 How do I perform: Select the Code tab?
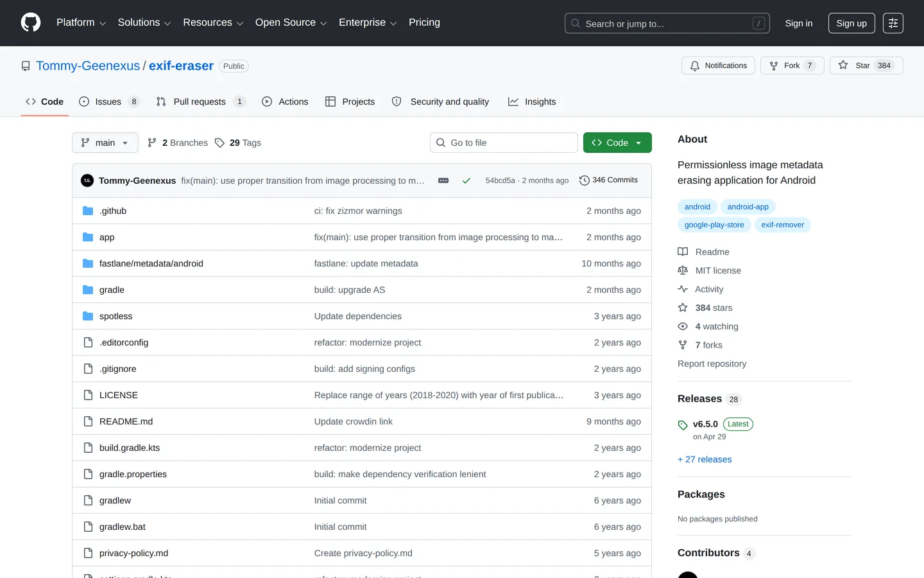coord(45,101)
